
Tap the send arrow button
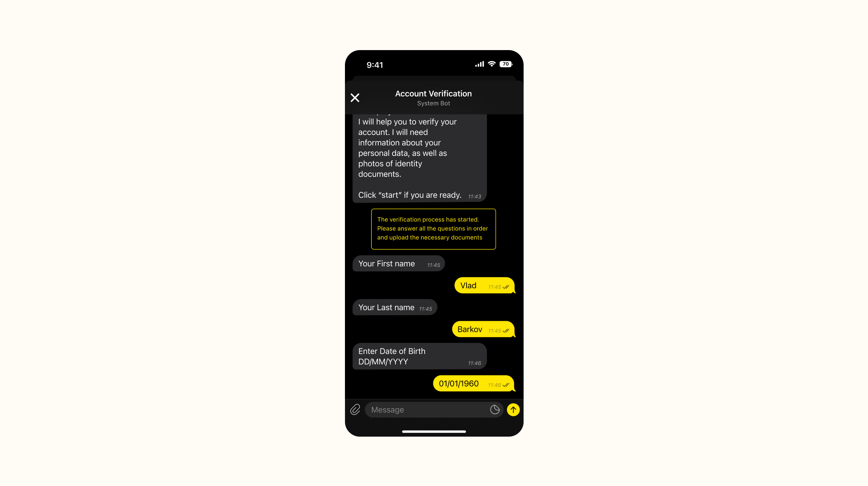tap(513, 410)
